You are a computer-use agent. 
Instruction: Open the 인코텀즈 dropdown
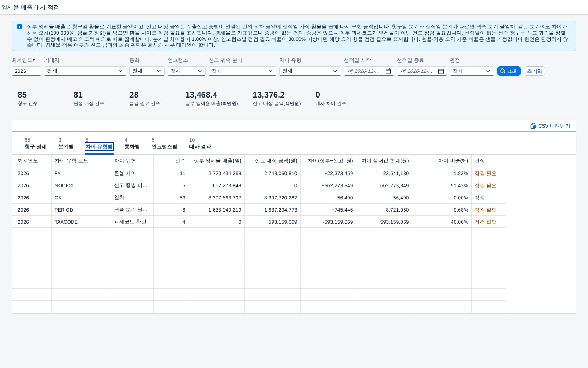[x=187, y=71]
